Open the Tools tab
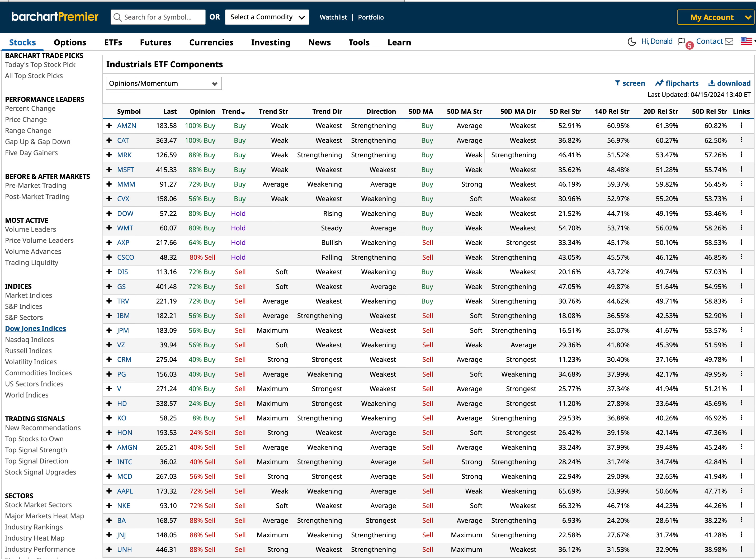Viewport: 756px width, 559px height. click(x=359, y=42)
